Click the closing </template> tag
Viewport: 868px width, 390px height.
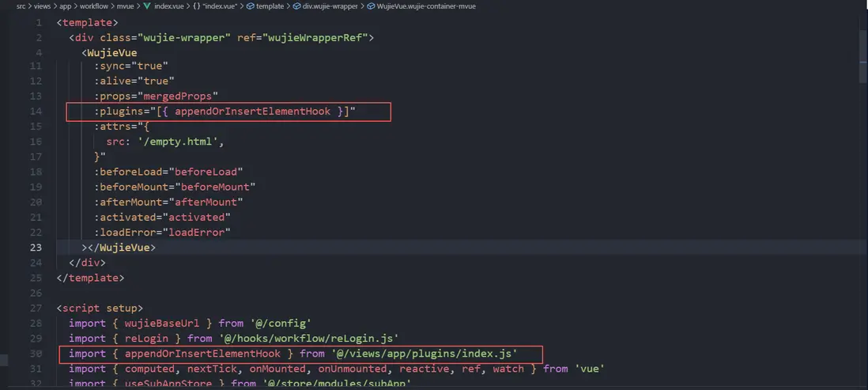pyautogui.click(x=91, y=278)
